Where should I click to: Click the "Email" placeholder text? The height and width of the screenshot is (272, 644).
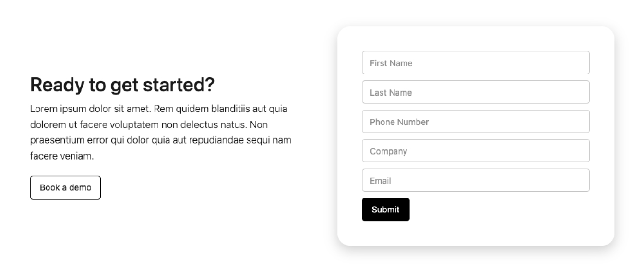(381, 181)
